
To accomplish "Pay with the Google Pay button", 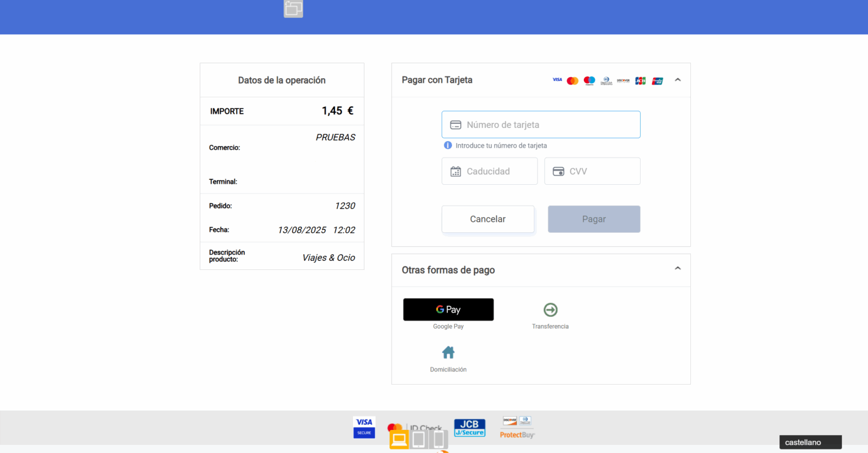I will click(448, 309).
